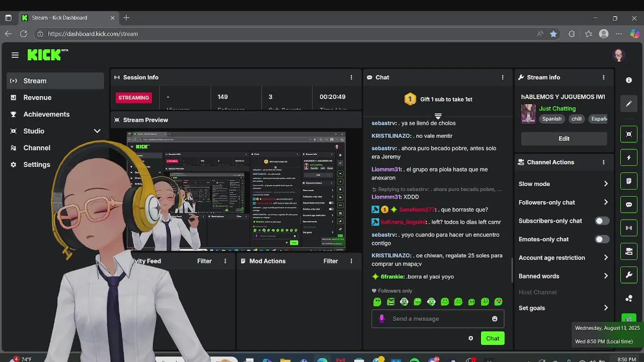The width and height of the screenshot is (644, 362).
Task: Click username 6frankie in chat
Action: coord(392,277)
